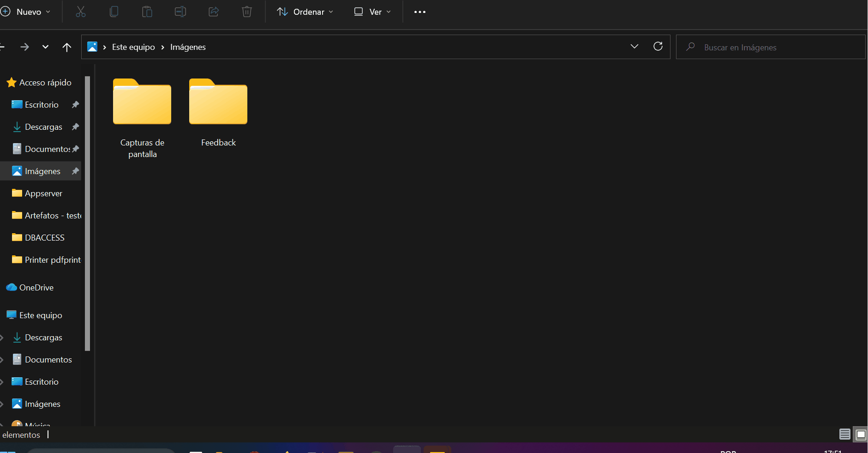Click the Buscar en Imágenes search field

coord(771,47)
